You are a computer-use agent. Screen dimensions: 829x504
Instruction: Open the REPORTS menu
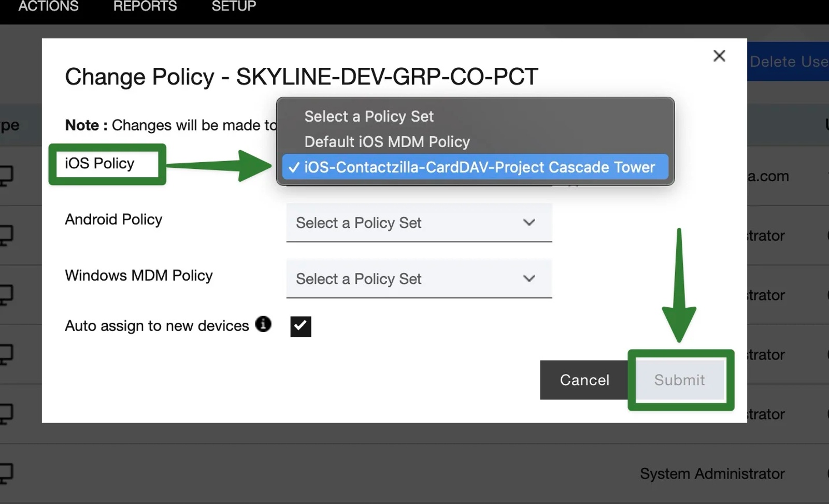(145, 6)
